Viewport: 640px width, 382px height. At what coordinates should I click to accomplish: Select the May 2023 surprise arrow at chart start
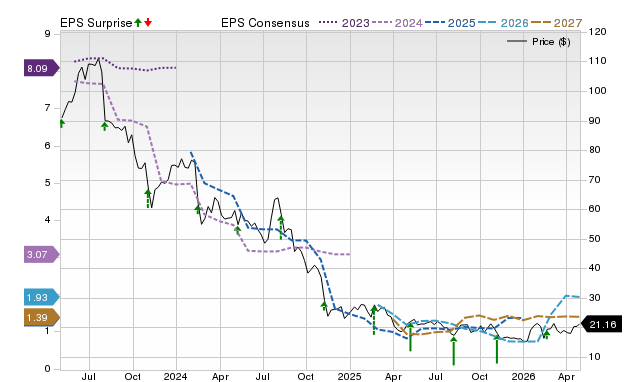[62, 123]
